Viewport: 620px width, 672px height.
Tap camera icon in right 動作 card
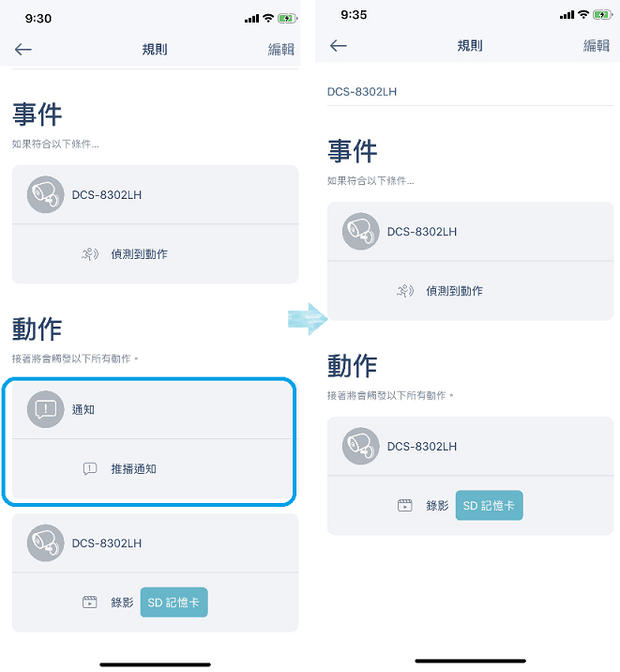(x=360, y=446)
